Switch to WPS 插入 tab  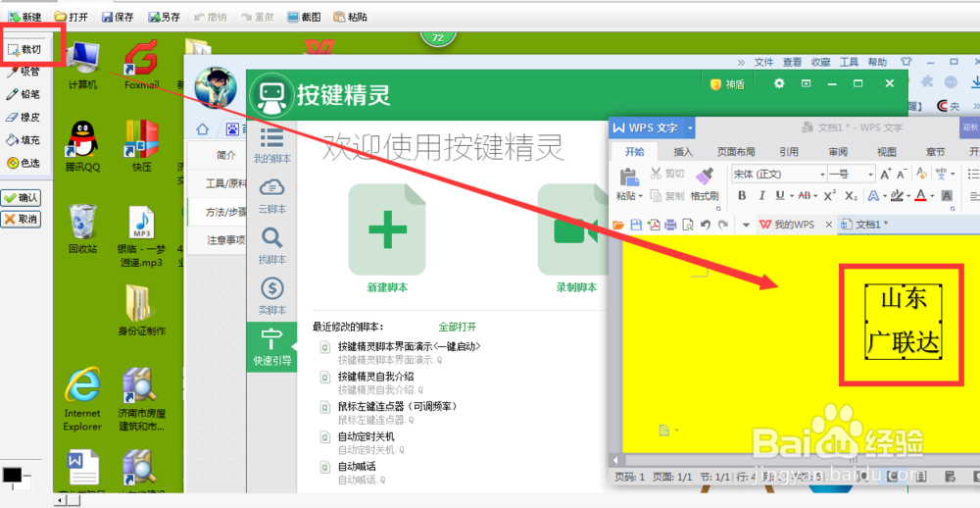click(x=683, y=152)
